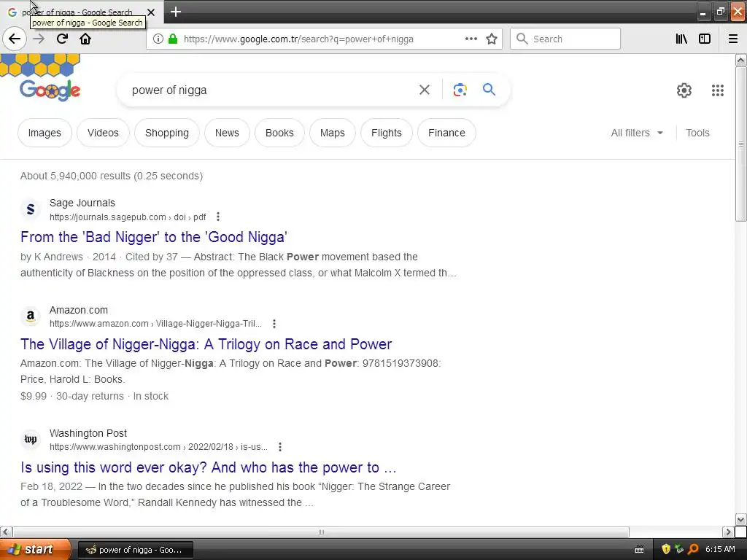The image size is (747, 560).
Task: Click the 6:15 AM system clock
Action: [720, 550]
